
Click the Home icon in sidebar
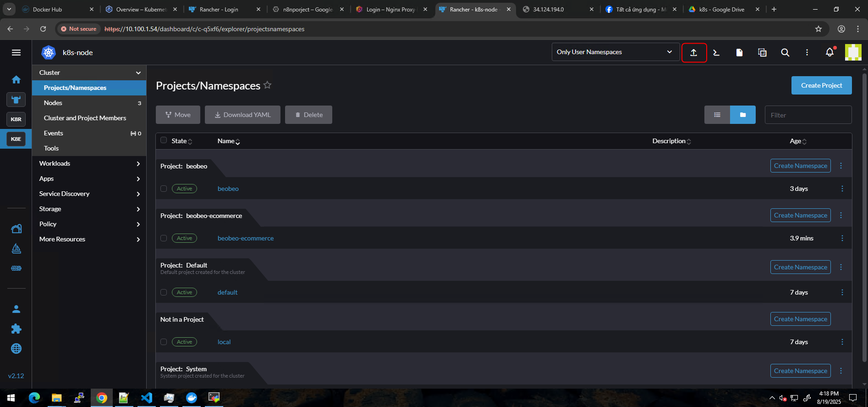click(x=16, y=80)
